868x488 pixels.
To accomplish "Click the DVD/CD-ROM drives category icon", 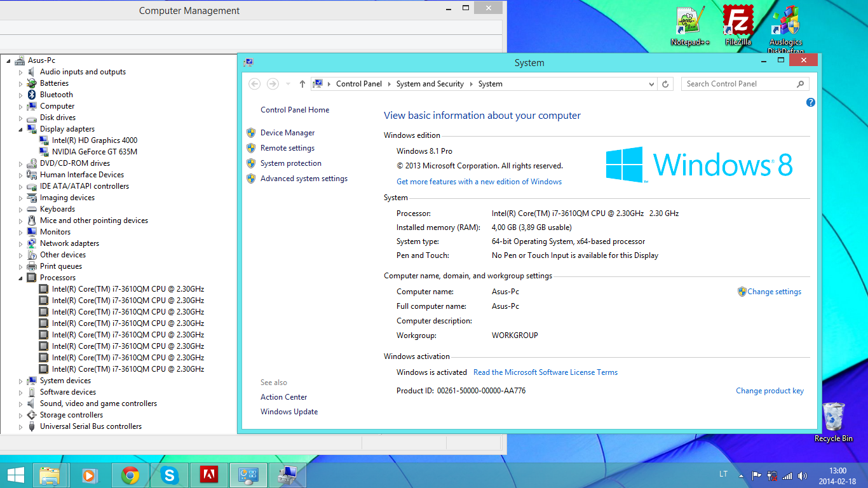I will [x=32, y=163].
